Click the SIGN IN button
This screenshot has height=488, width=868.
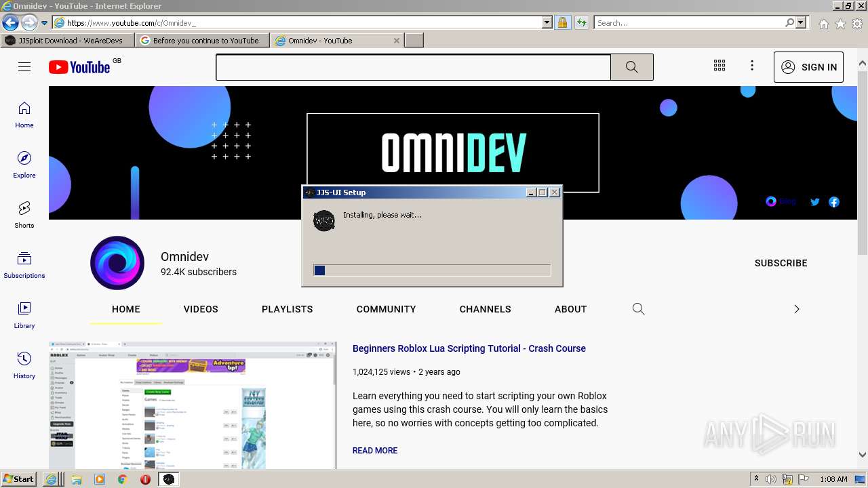pyautogui.click(x=808, y=67)
